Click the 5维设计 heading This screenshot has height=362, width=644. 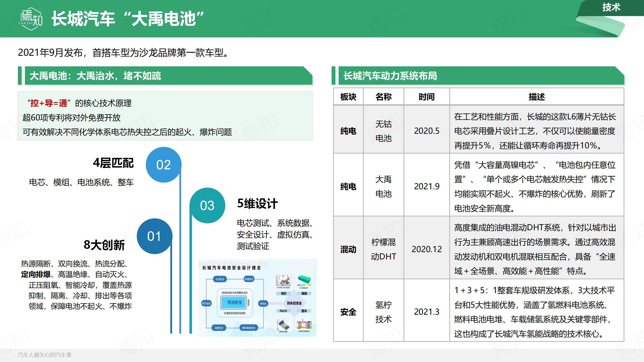[x=257, y=204]
